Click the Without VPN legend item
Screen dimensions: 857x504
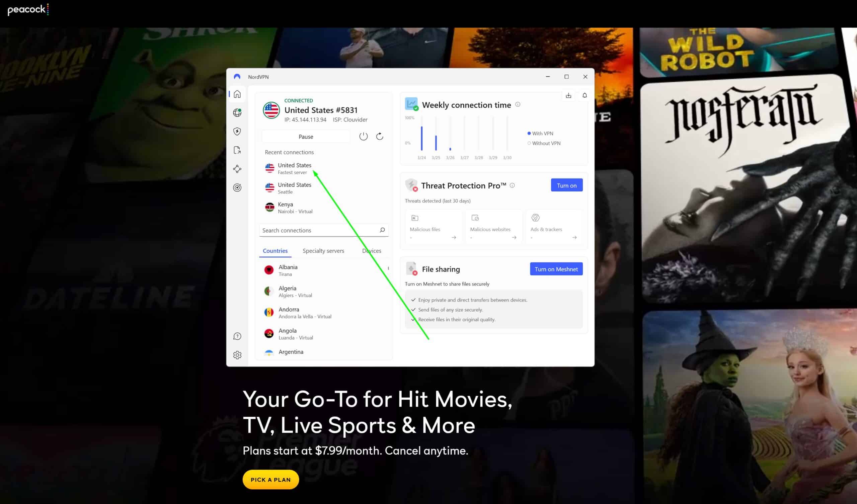(x=544, y=143)
